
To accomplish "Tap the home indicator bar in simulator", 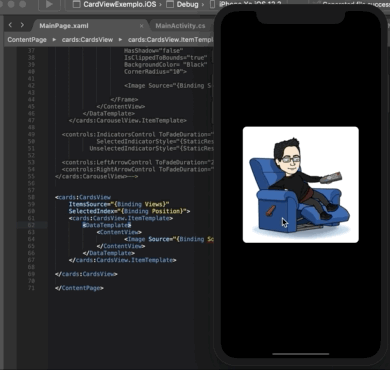I will pyautogui.click(x=301, y=354).
